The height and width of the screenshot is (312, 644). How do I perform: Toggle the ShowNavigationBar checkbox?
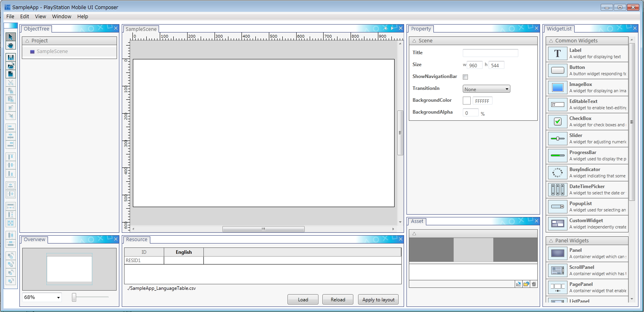pos(466,77)
